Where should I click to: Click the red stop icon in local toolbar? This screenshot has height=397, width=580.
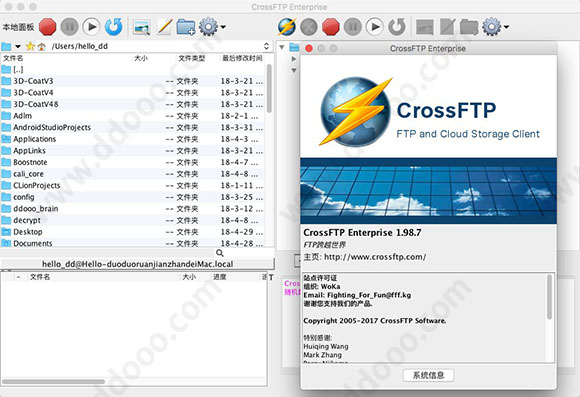[x=47, y=27]
